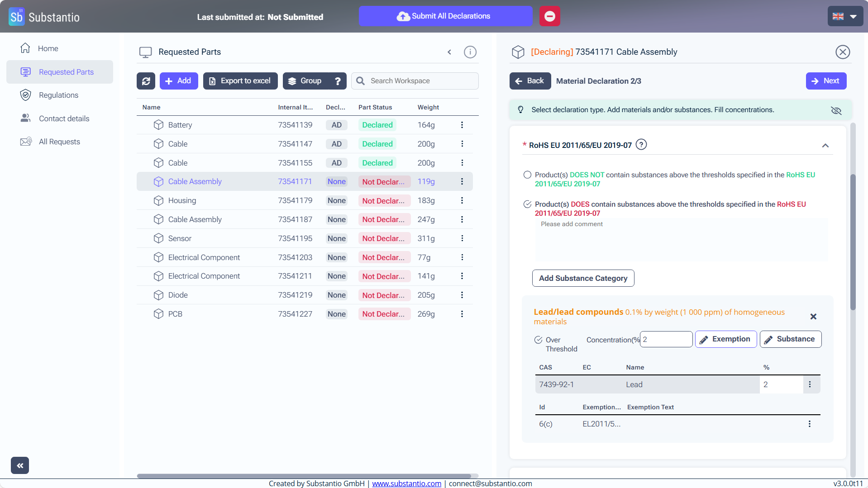Click Submit All Declarations button

click(x=445, y=16)
